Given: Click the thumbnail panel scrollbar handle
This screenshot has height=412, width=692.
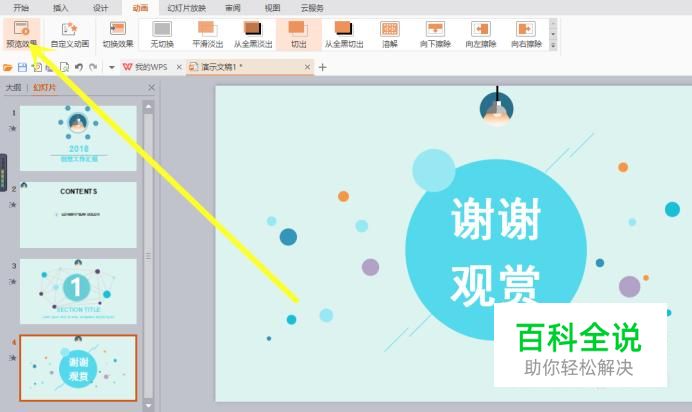Looking at the screenshot, I should coord(148,256).
